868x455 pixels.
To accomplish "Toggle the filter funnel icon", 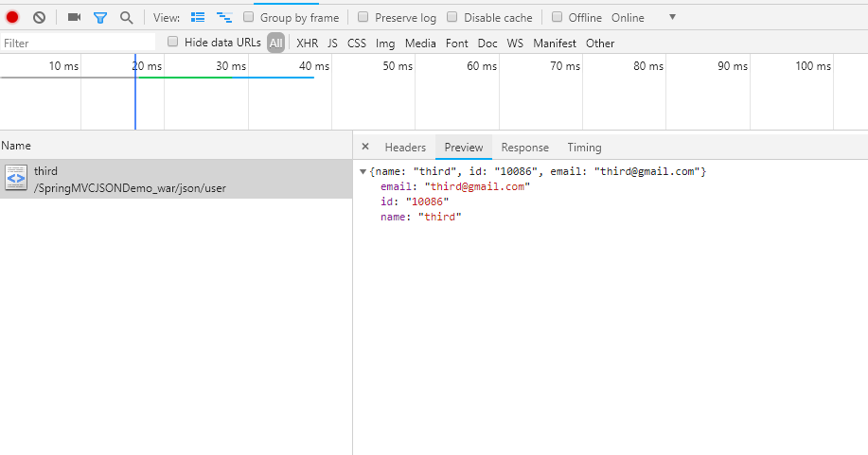I will [x=99, y=17].
